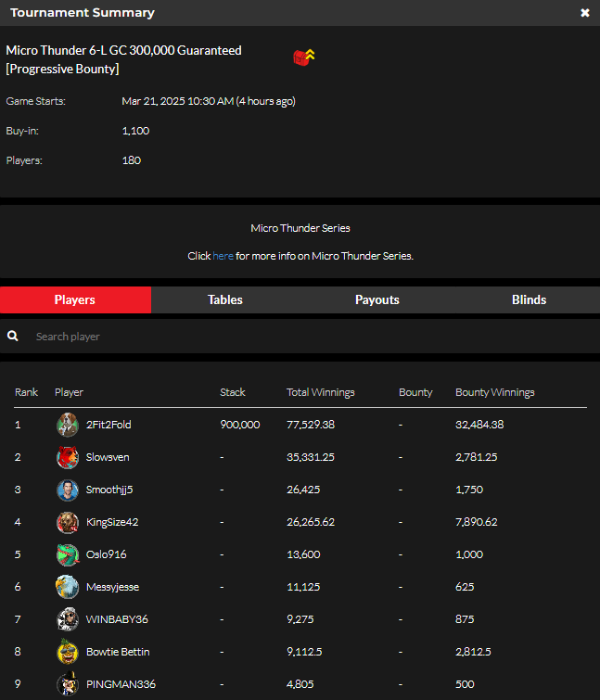Click total winnings 9,112.5
The height and width of the screenshot is (700, 600).
(x=304, y=652)
